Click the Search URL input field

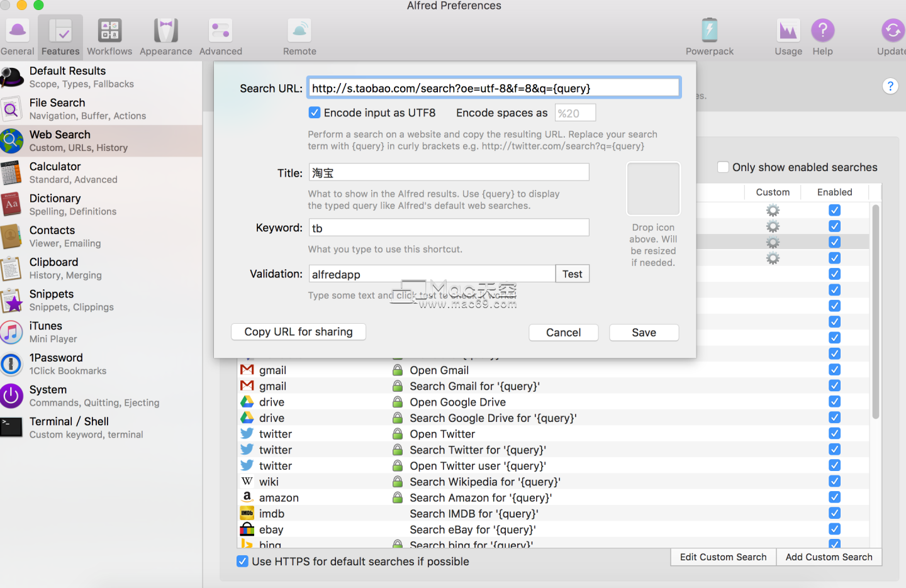click(x=494, y=88)
